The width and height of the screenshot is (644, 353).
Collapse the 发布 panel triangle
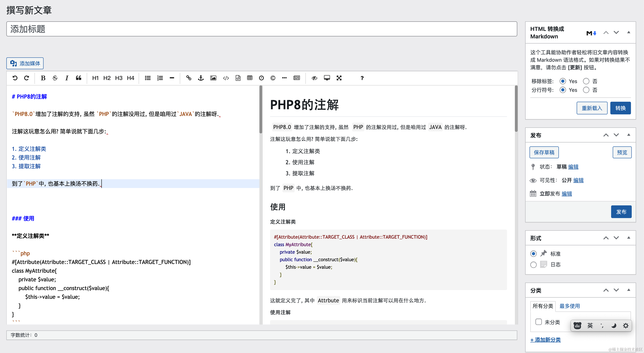pos(628,135)
